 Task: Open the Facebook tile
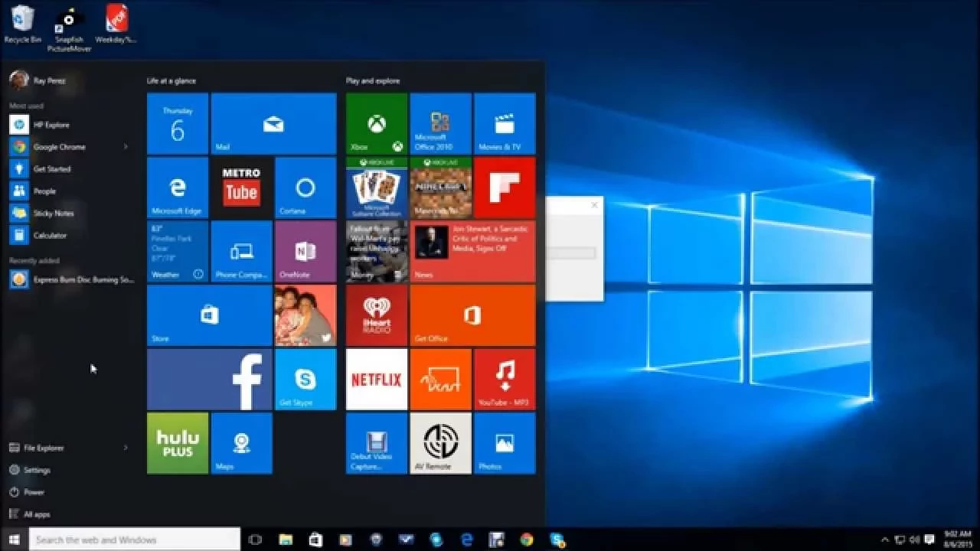tap(210, 380)
